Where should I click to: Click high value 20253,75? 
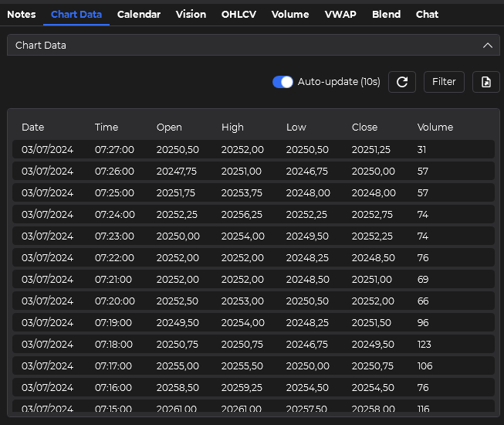(242, 192)
